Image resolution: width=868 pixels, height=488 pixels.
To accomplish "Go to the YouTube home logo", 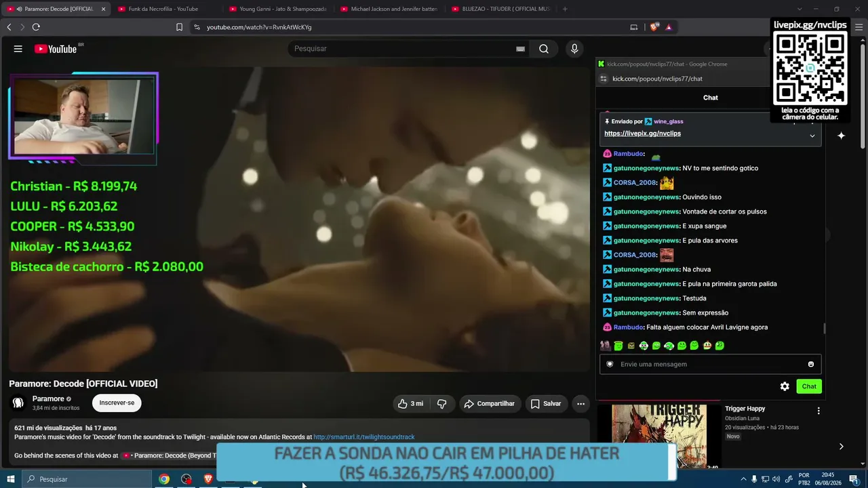I will click(56, 49).
